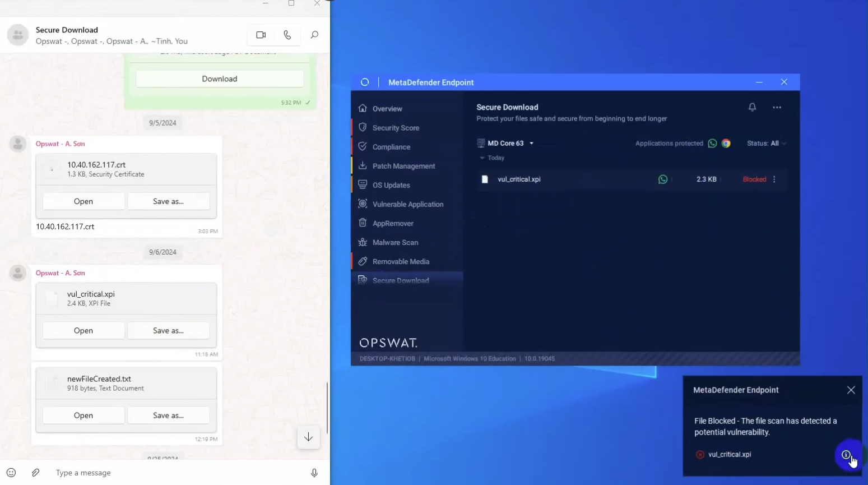Click the info icon in the notification popup
Viewport: 868px width, 485px height.
[846, 455]
